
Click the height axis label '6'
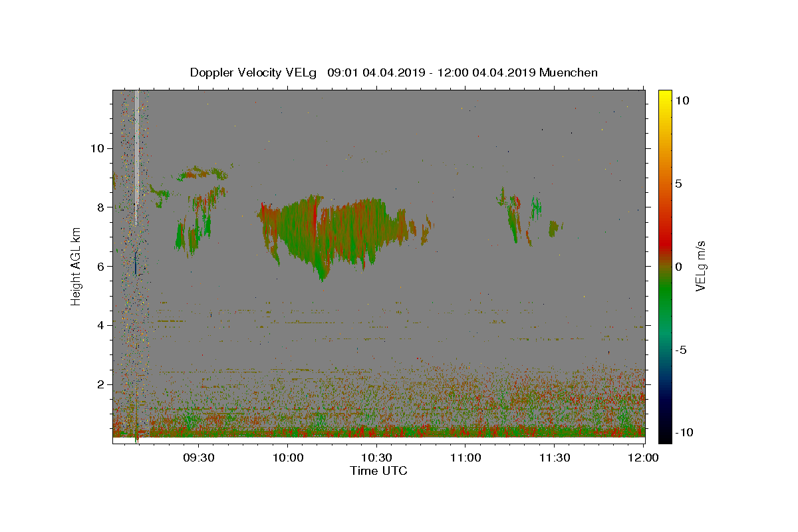pos(99,266)
